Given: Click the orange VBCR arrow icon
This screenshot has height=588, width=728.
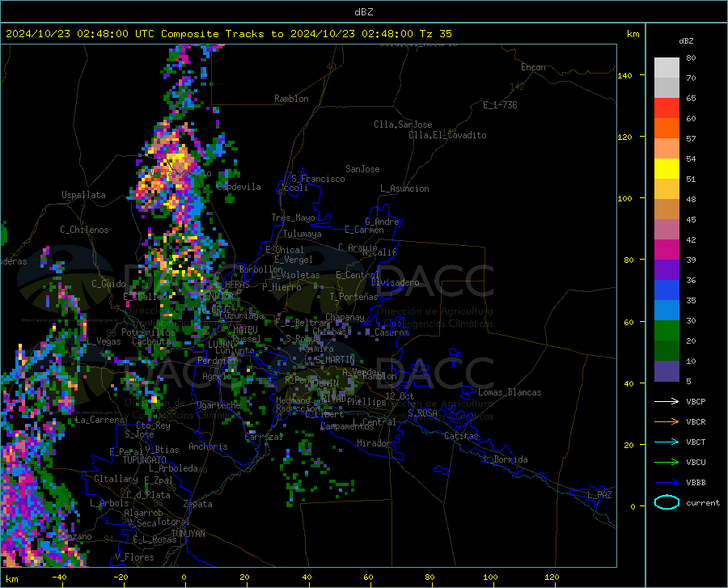Looking at the screenshot, I should [667, 421].
